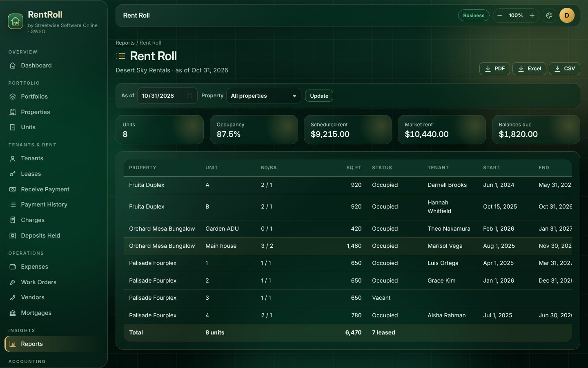Click the 100% zoom level indicator
588x368 pixels.
click(516, 16)
